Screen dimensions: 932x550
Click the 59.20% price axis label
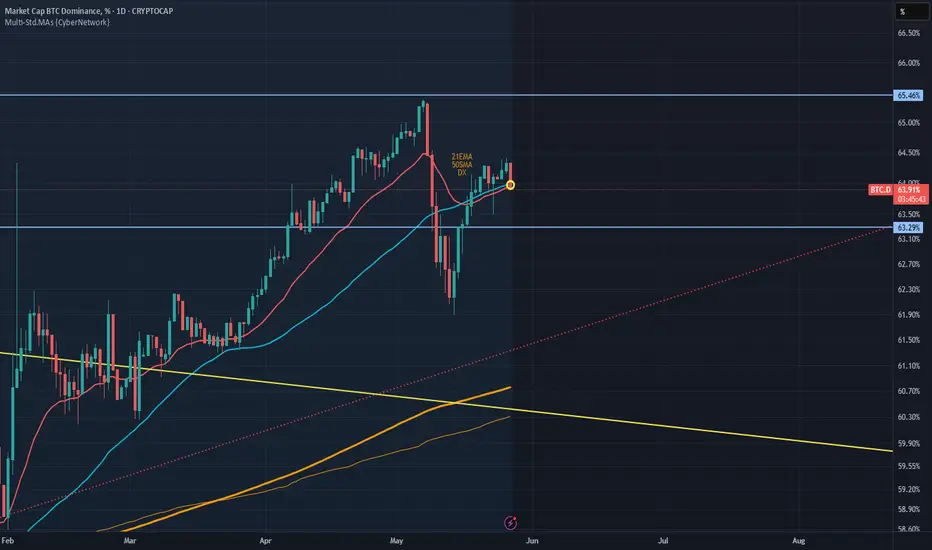pos(909,489)
